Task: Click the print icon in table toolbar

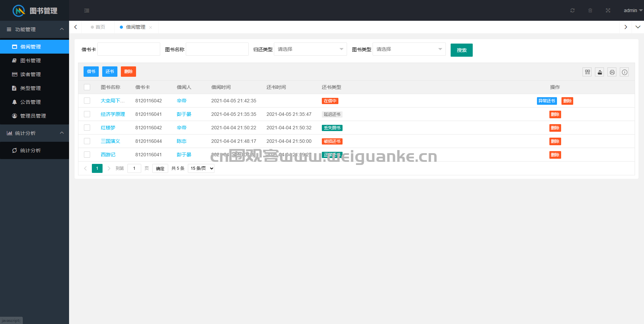Action: (x=612, y=72)
